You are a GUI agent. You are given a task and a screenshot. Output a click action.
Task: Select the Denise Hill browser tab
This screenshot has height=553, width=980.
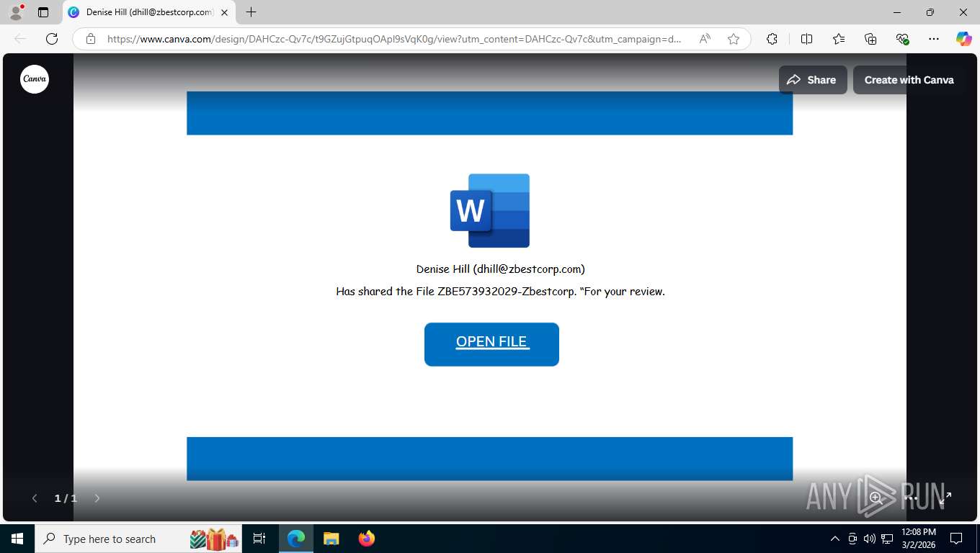click(148, 12)
